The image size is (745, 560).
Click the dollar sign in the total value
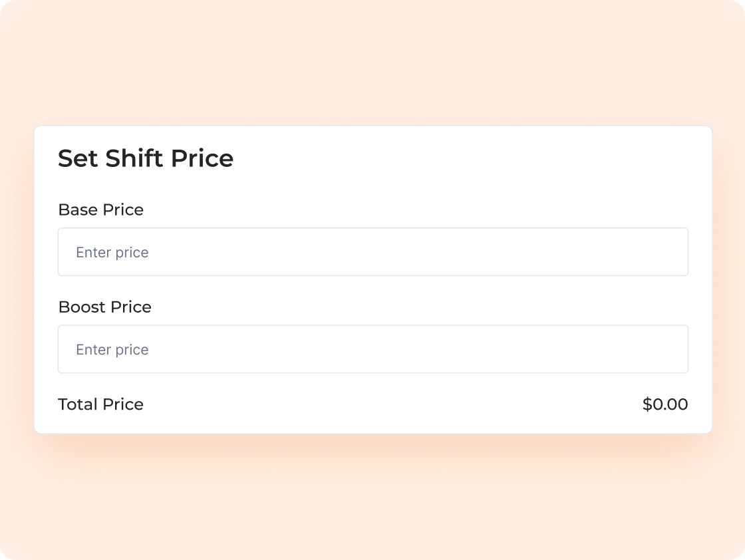(647, 404)
